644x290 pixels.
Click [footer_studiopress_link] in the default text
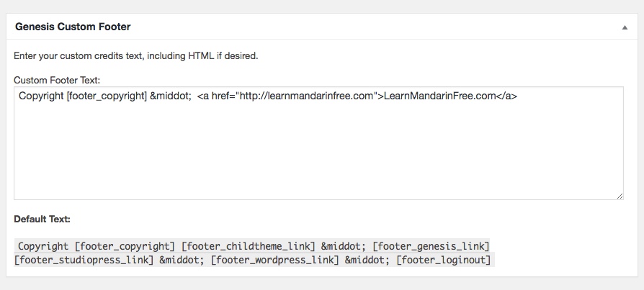(84, 259)
